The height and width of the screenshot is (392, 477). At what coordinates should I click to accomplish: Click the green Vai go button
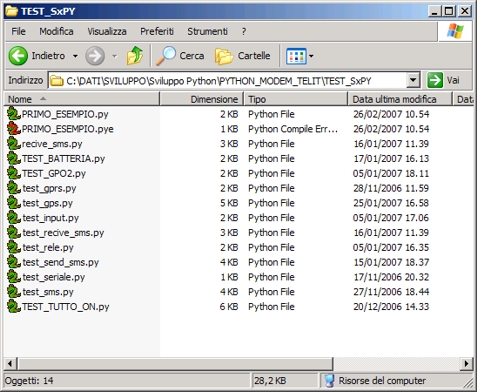click(435, 80)
